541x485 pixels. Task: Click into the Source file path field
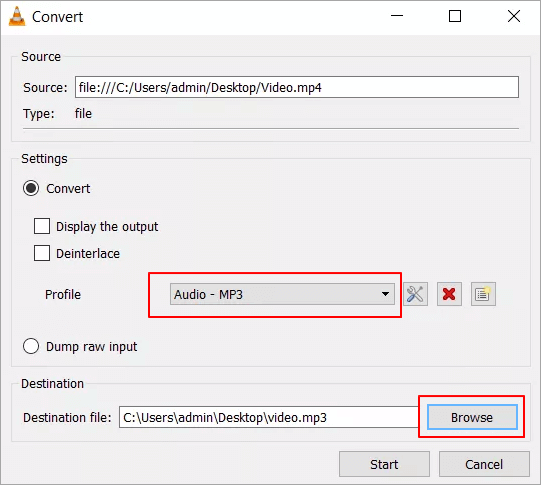(x=297, y=87)
